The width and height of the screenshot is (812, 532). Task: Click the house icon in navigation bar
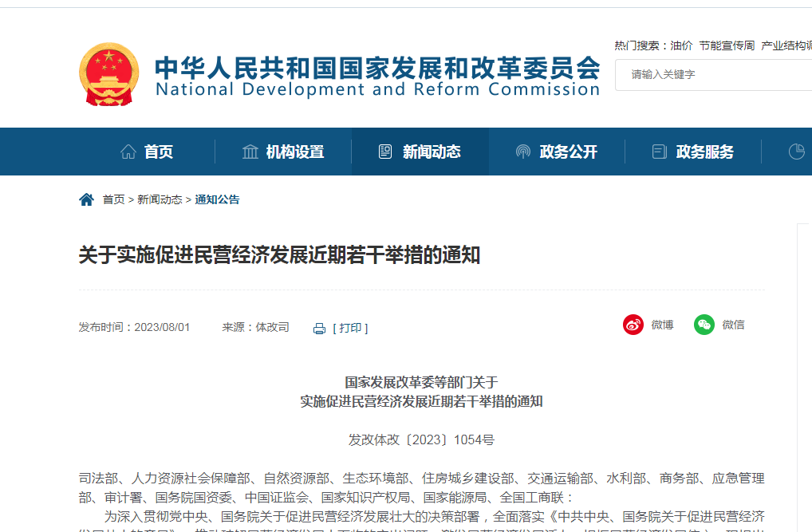click(x=128, y=152)
